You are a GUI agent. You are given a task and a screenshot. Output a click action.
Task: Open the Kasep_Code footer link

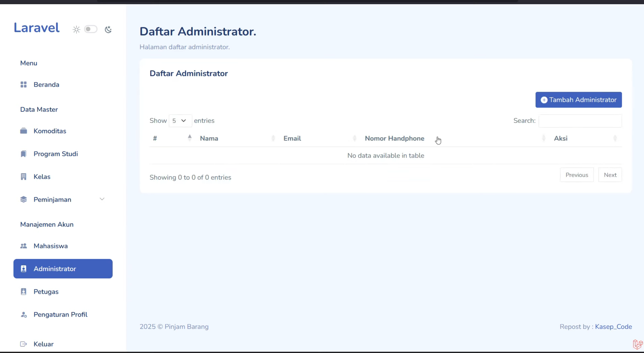[x=614, y=327]
